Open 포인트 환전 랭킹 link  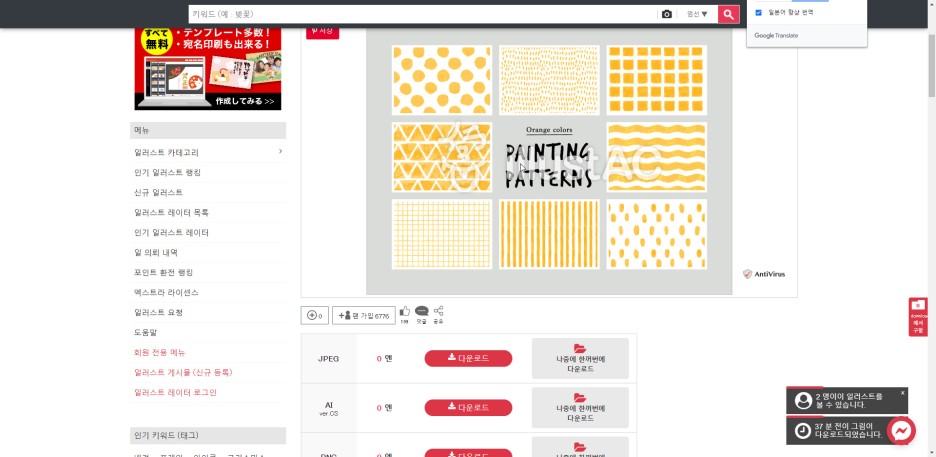coord(164,273)
